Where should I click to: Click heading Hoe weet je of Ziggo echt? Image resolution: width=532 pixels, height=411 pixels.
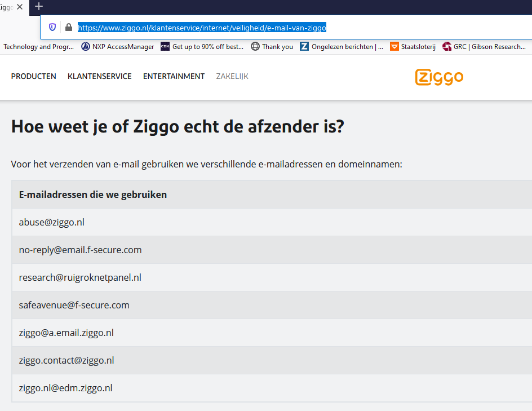pos(178,127)
